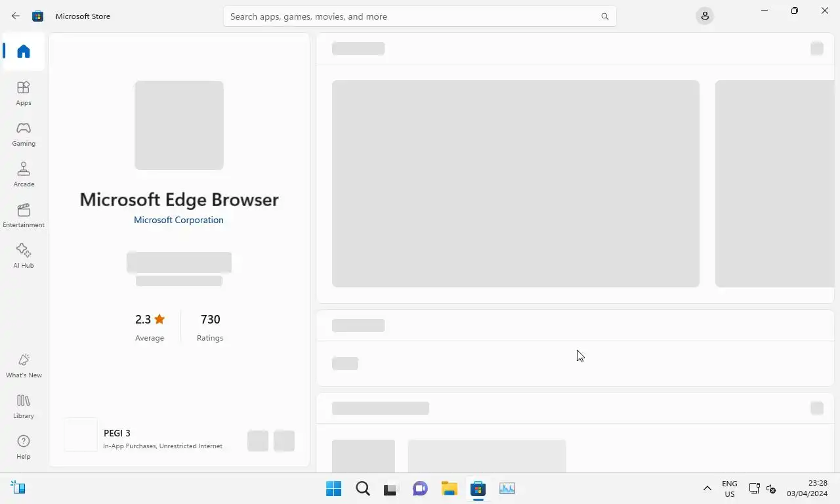
Task: Open the Windows Start menu
Action: (x=333, y=488)
